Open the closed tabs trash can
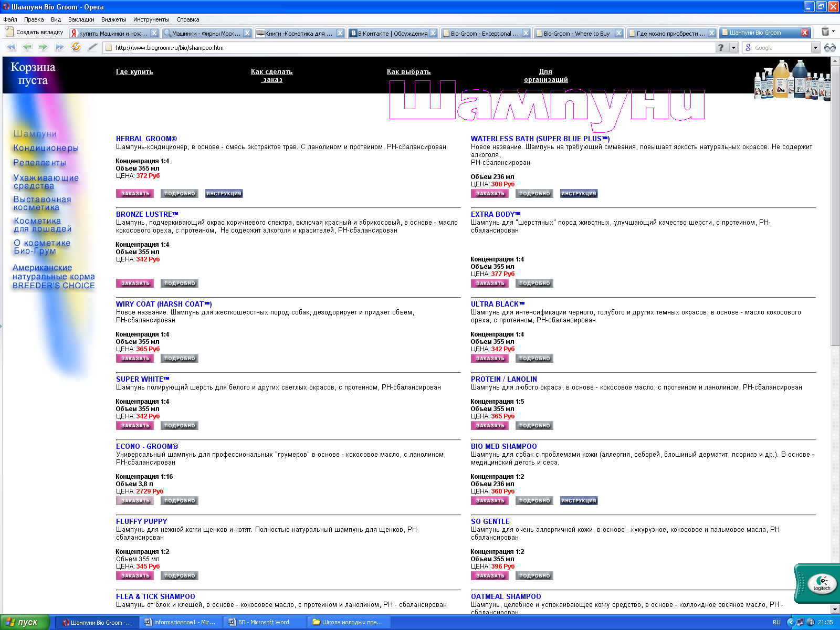The width and height of the screenshot is (840, 630). click(825, 32)
